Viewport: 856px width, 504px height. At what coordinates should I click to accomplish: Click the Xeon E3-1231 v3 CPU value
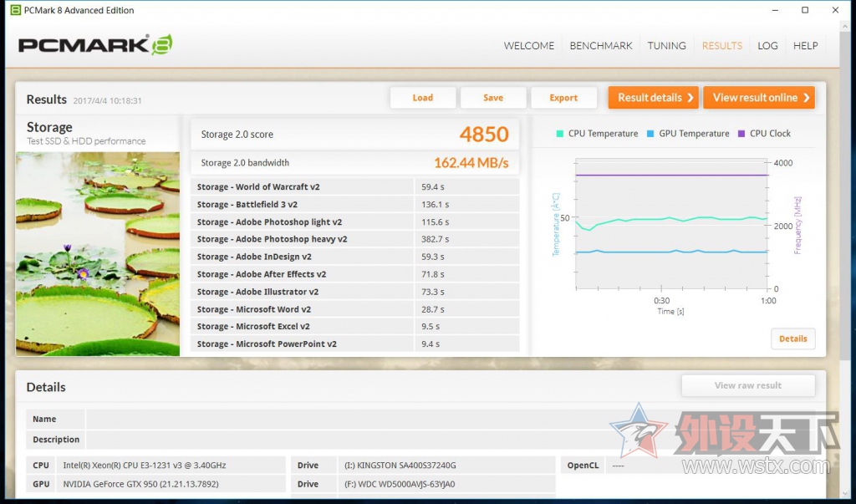pyautogui.click(x=144, y=466)
